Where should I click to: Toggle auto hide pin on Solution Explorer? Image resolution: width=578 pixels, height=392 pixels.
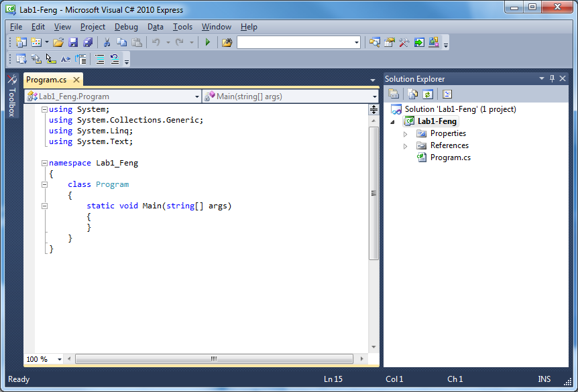552,78
